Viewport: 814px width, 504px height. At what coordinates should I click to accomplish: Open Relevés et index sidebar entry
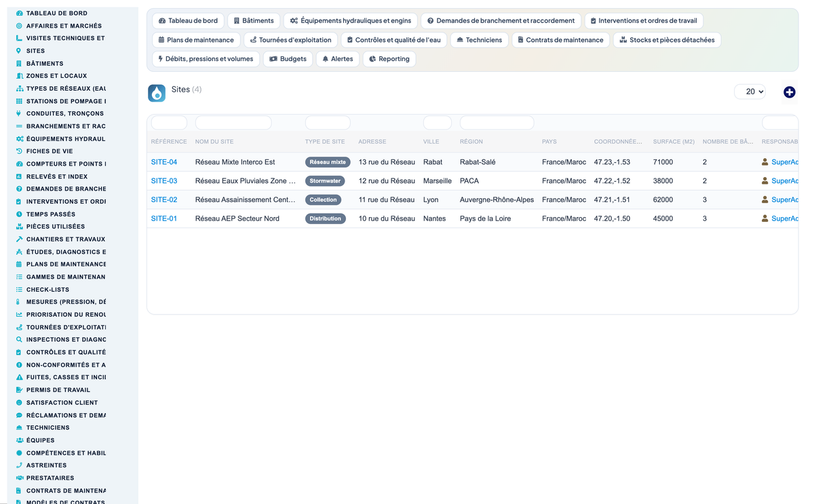(52, 176)
